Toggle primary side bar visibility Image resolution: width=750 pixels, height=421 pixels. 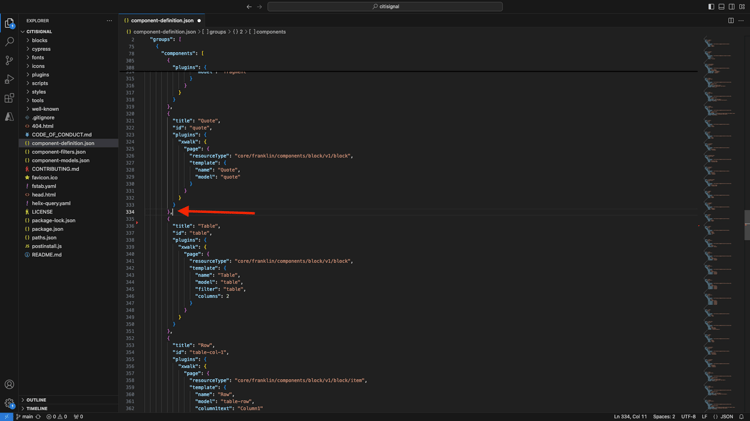point(711,7)
